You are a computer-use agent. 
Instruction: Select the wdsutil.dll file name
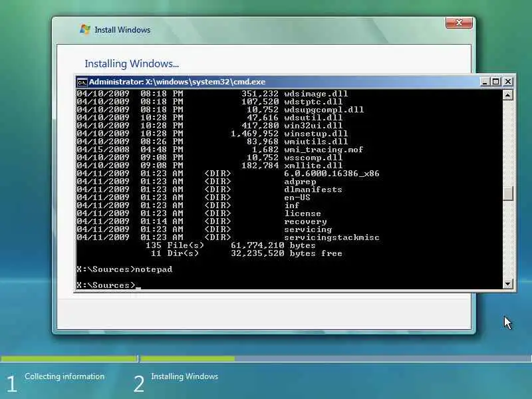click(313, 118)
